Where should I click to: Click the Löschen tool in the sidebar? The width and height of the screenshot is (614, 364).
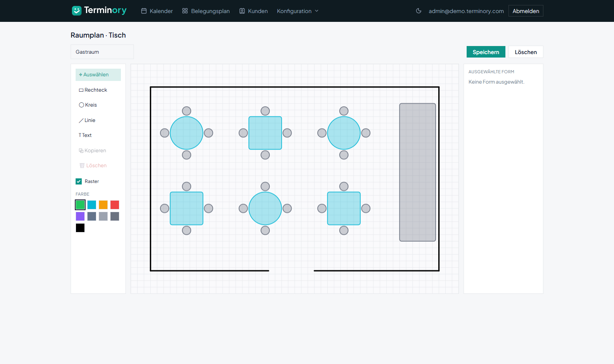[98, 165]
